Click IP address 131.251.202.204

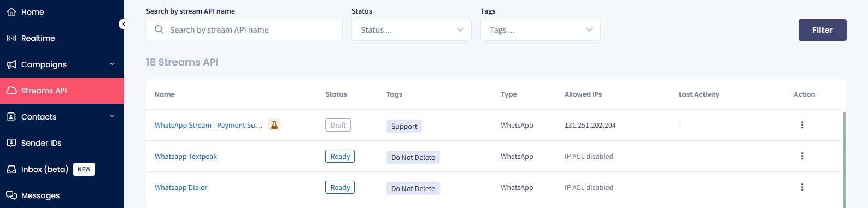590,125
